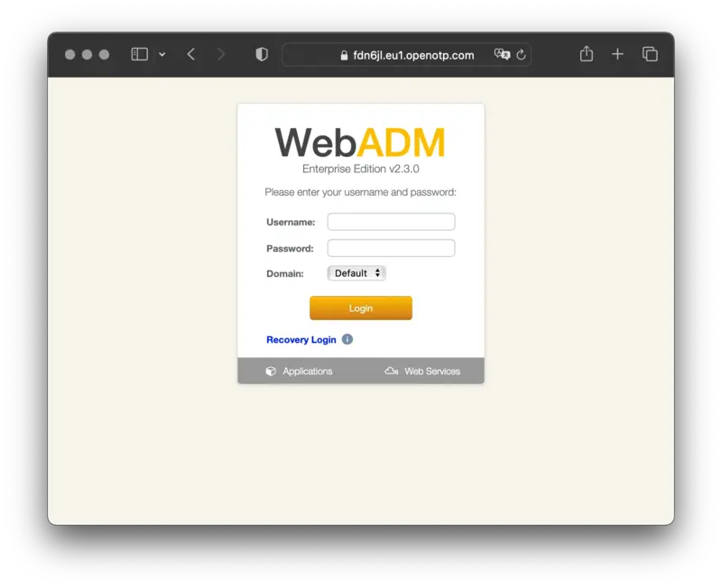Click the translate page icon
This screenshot has height=588, width=722.
click(x=502, y=54)
